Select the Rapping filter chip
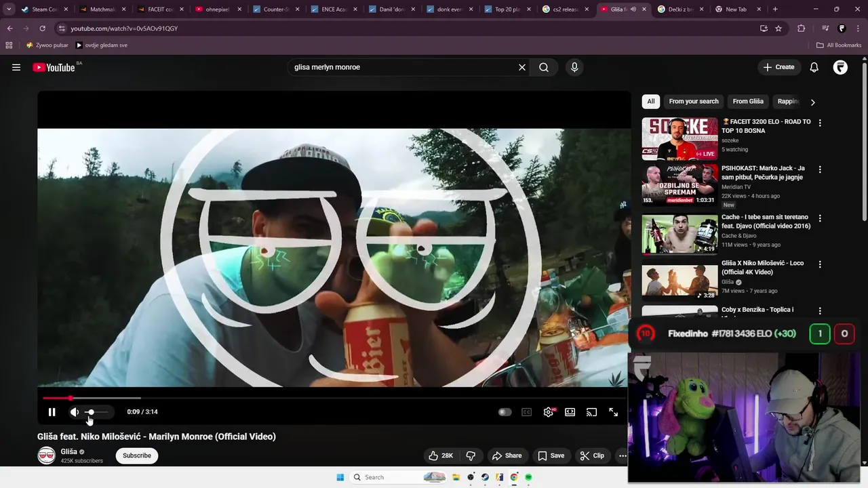 click(788, 102)
